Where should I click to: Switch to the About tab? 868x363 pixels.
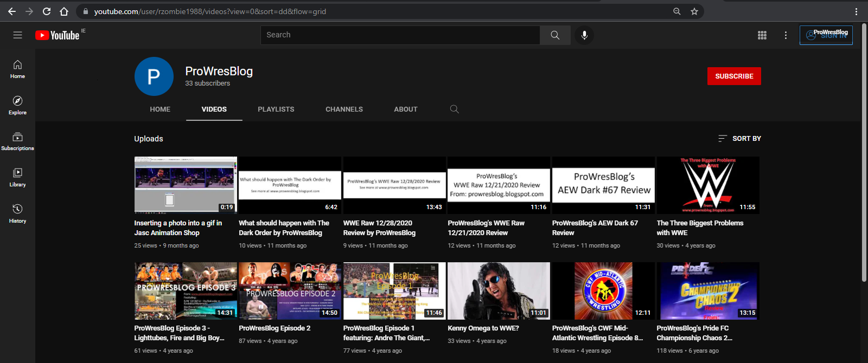405,109
